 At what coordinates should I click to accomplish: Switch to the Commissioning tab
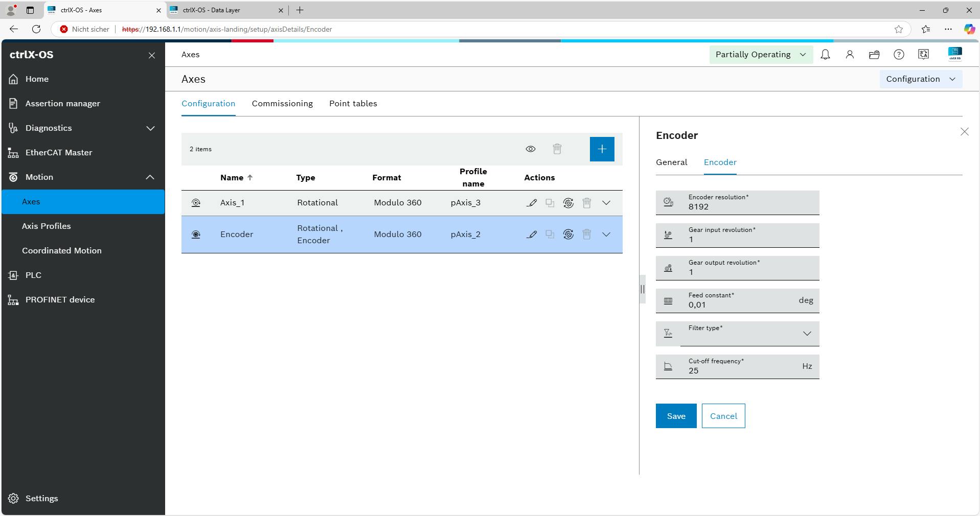[x=282, y=104]
